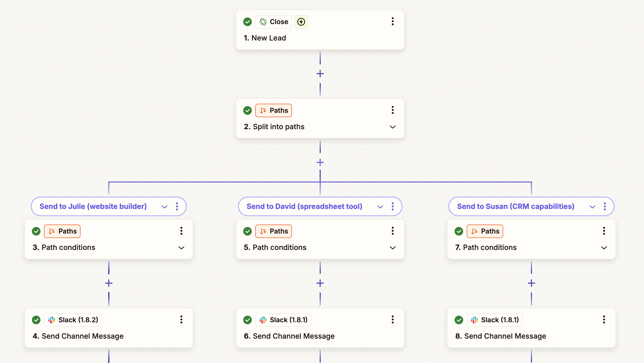Open three-dot menu on Send to David path
Image resolution: width=644 pixels, height=363 pixels.
point(393,206)
